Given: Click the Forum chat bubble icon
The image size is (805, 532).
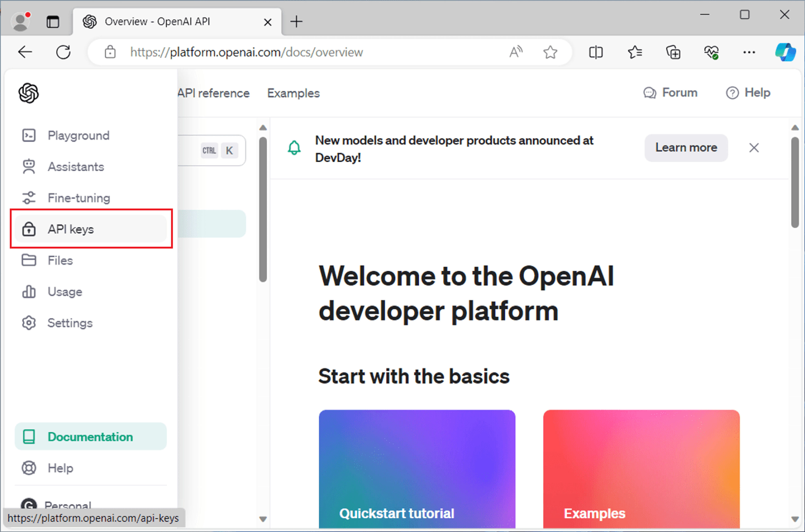Looking at the screenshot, I should click(x=650, y=93).
